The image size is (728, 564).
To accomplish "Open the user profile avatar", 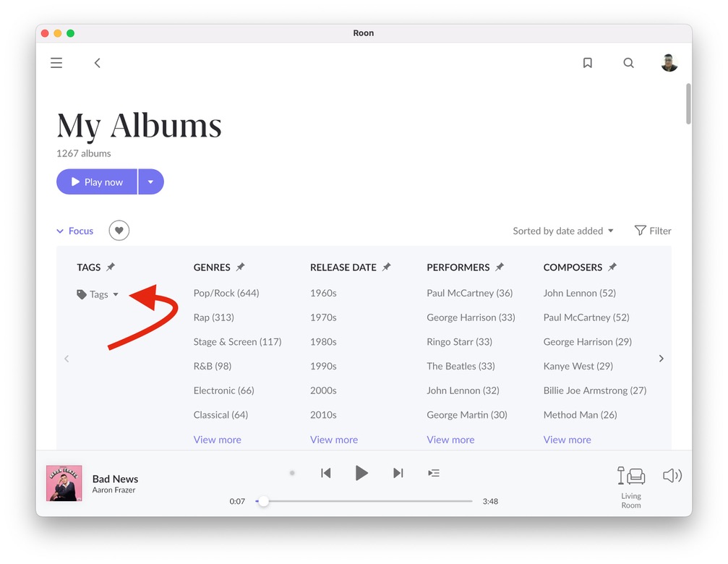I will (x=669, y=63).
